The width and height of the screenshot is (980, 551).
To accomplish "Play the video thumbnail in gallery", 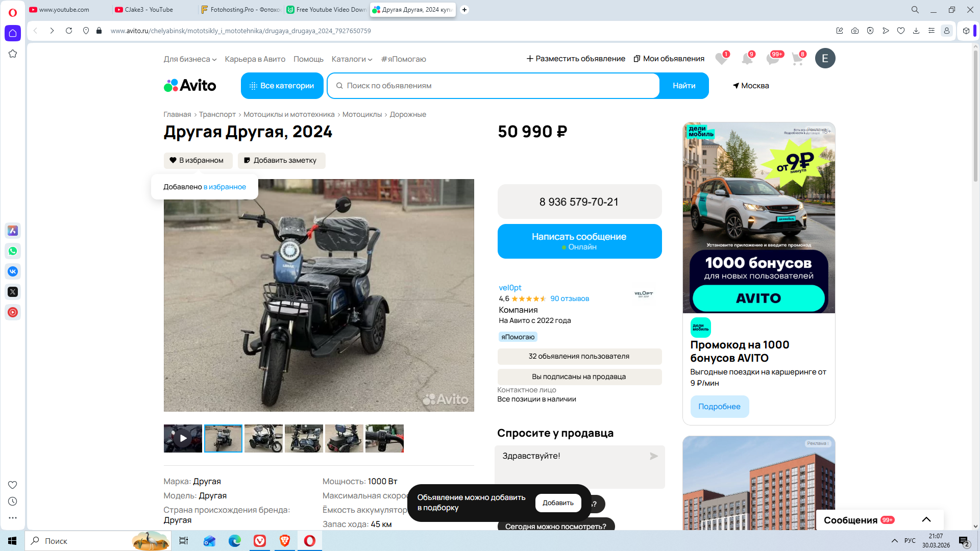I will click(x=183, y=438).
